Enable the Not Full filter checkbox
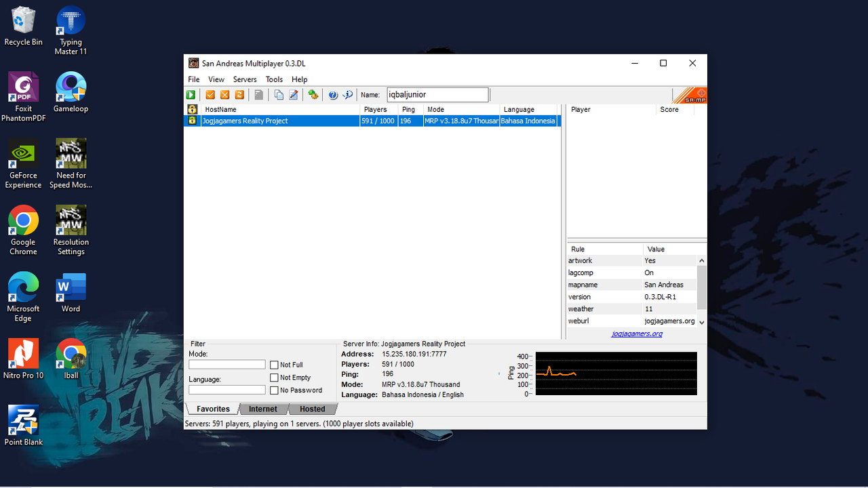868x488 pixels. [x=274, y=365]
